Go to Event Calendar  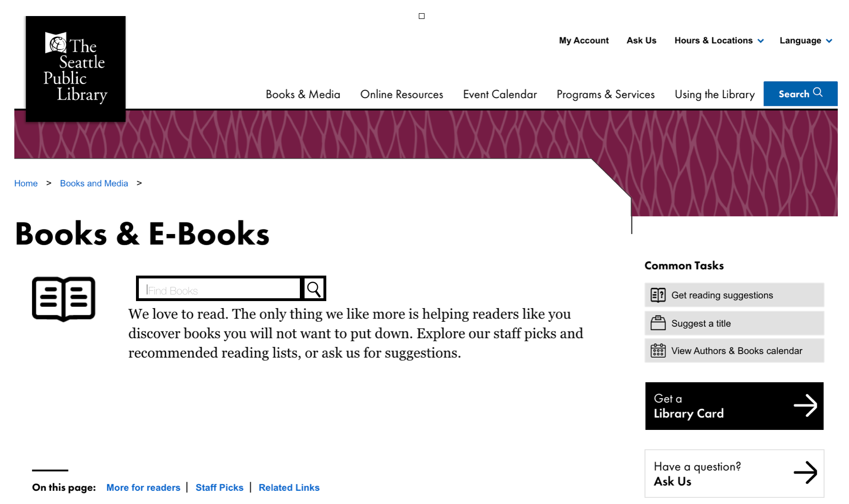tap(500, 94)
